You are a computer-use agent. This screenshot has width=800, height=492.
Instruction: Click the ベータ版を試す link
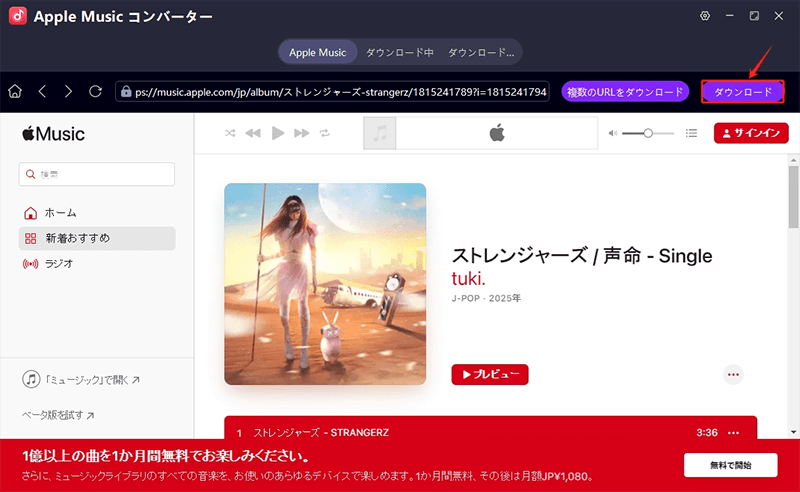58,415
